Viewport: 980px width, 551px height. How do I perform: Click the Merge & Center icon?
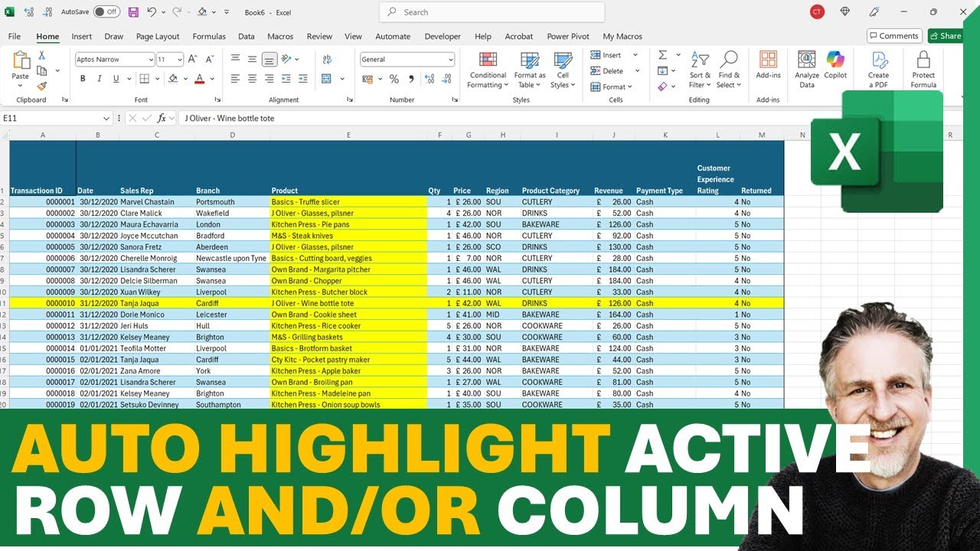[x=327, y=79]
